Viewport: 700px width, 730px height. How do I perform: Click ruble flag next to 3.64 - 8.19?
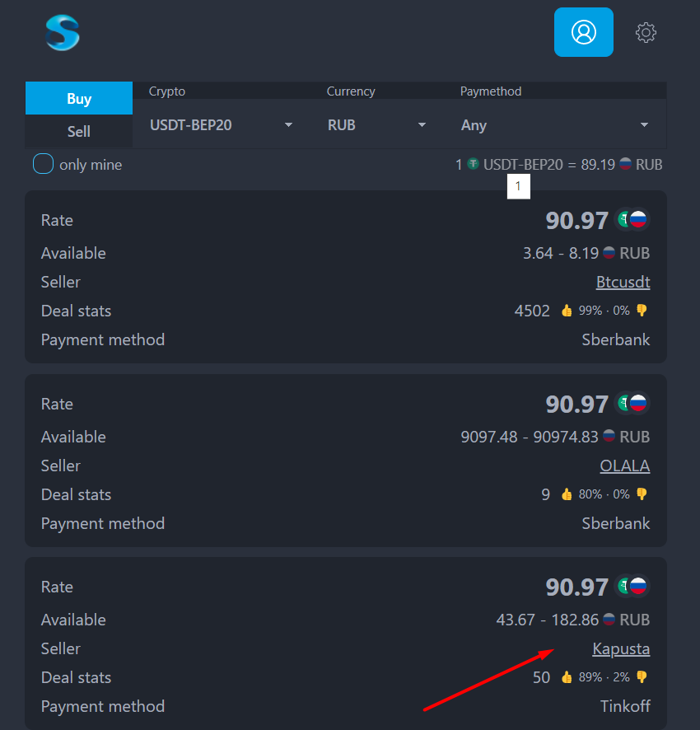point(609,253)
